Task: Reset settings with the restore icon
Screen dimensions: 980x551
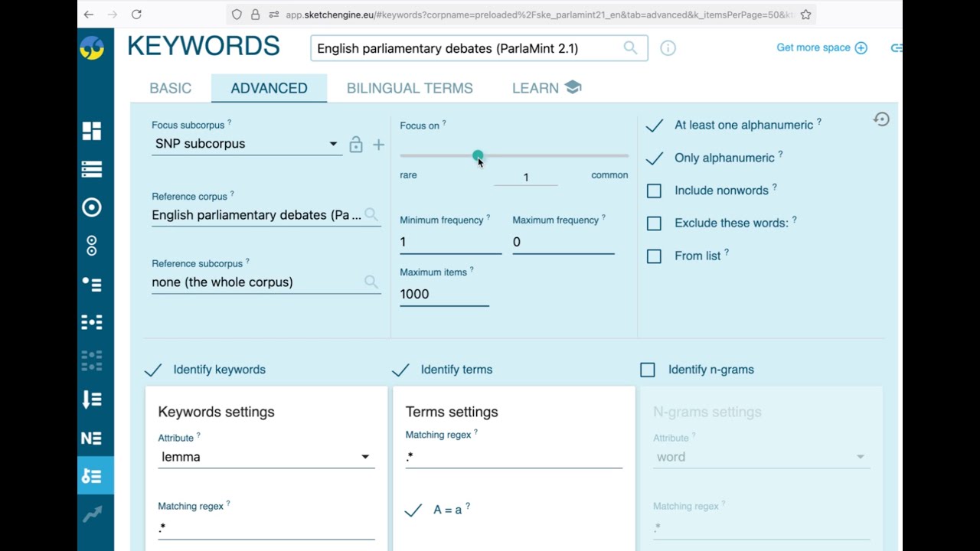Action: (881, 119)
